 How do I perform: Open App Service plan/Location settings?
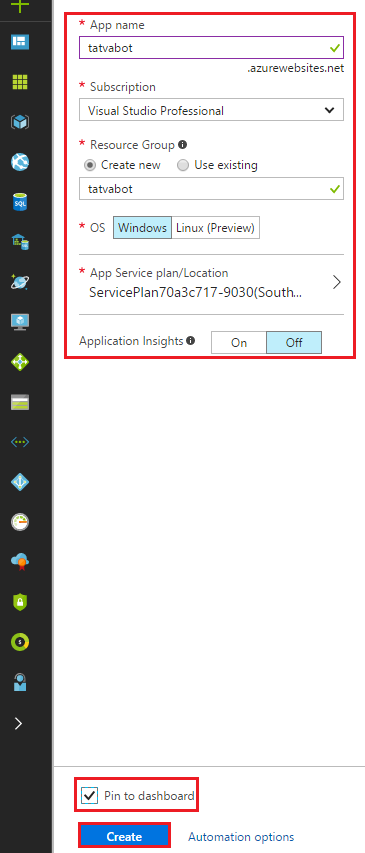(212, 284)
